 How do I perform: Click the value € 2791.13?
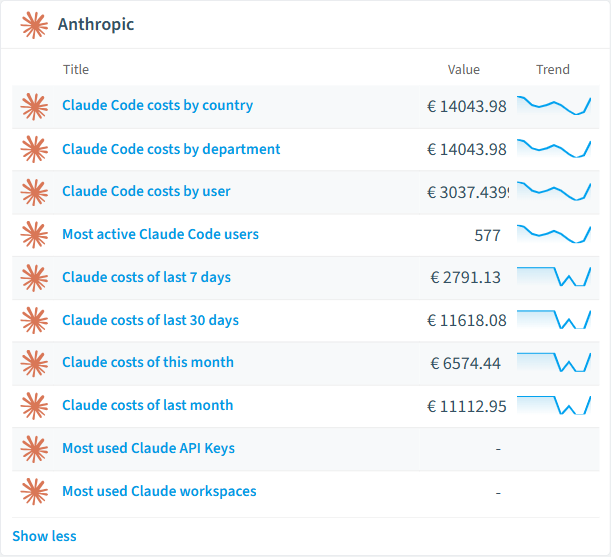coord(465,278)
